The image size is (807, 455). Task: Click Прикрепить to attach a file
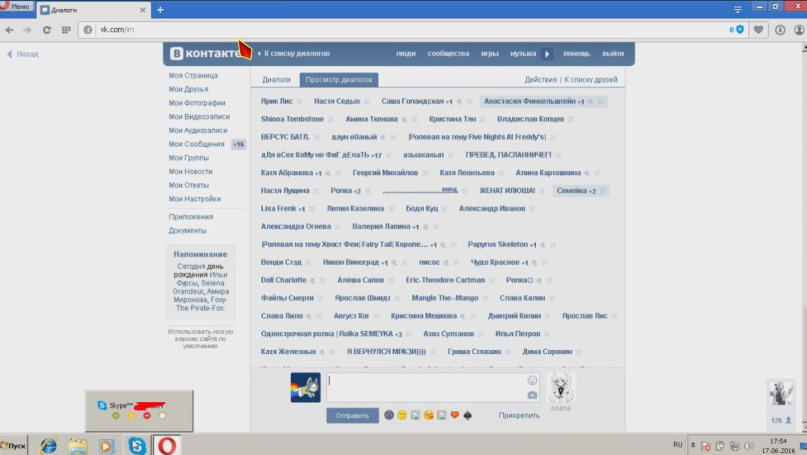pos(519,415)
